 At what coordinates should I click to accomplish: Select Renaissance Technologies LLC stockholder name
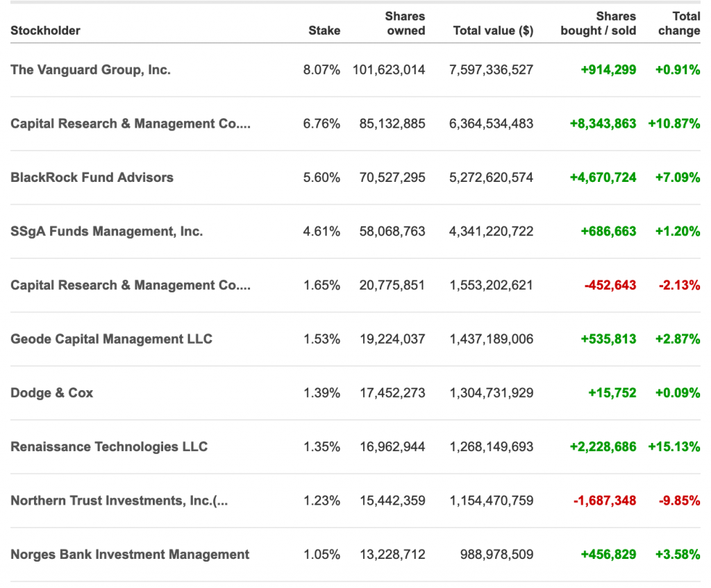click(109, 446)
